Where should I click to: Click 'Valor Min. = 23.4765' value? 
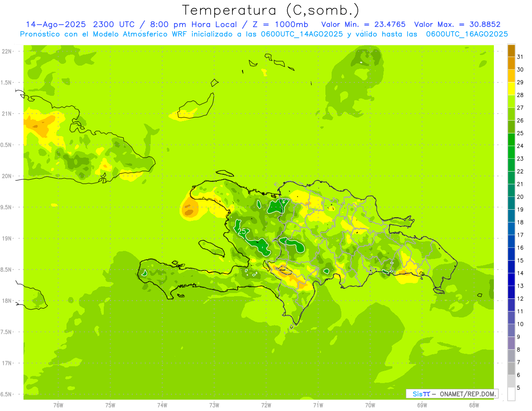(364, 24)
